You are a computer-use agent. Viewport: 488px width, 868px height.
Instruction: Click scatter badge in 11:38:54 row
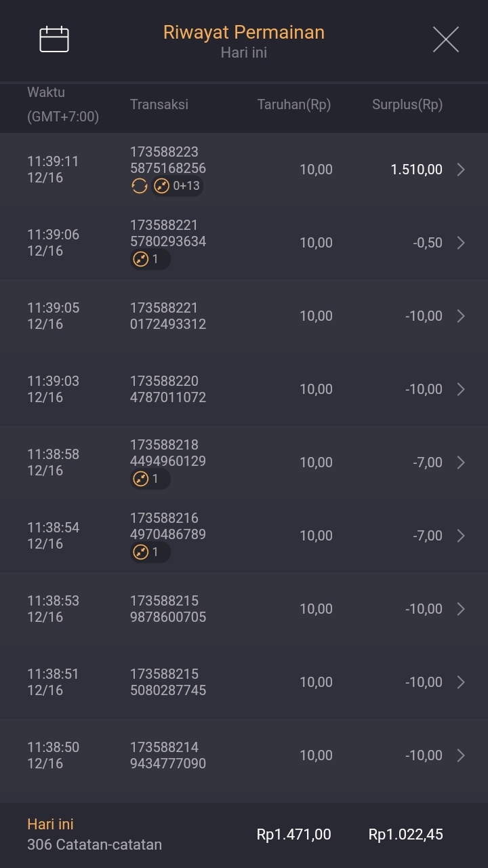(150, 552)
